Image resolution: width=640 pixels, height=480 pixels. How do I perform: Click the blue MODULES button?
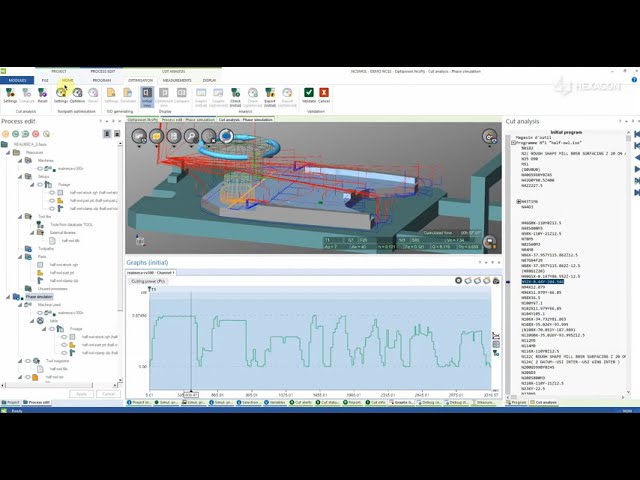point(17,80)
